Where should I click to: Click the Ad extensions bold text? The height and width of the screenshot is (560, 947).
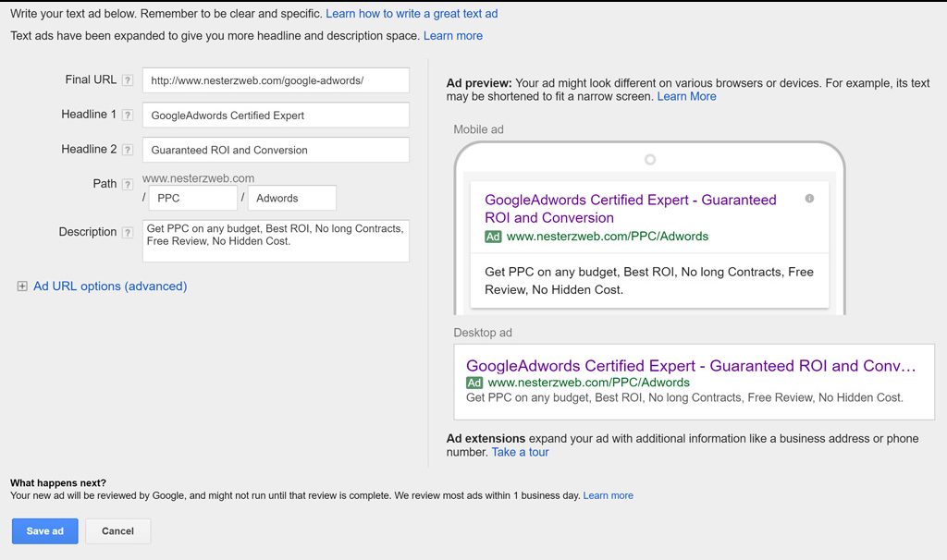tap(486, 439)
